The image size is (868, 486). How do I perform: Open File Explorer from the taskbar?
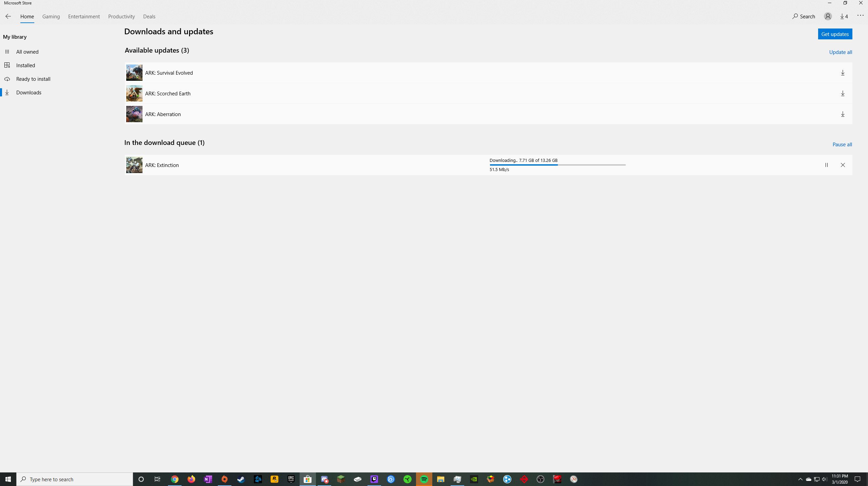[441, 479]
